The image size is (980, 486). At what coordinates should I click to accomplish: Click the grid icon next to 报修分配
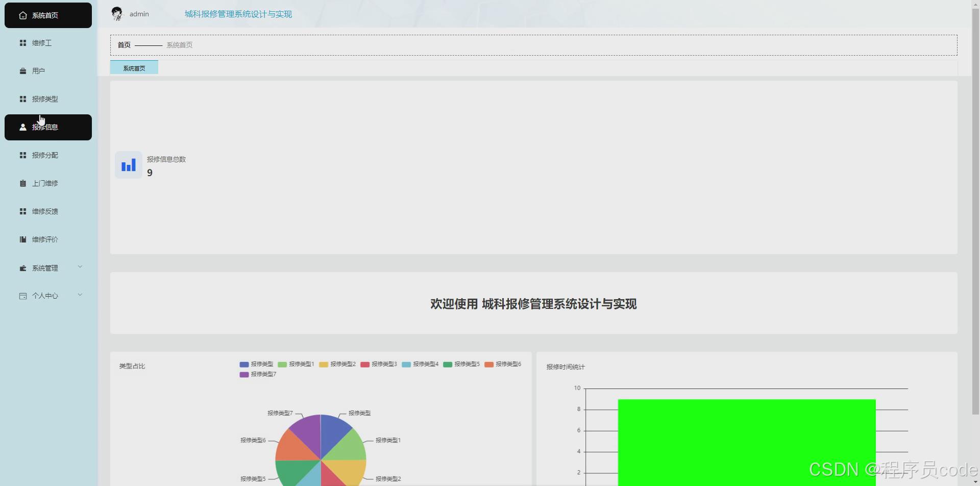coord(23,155)
